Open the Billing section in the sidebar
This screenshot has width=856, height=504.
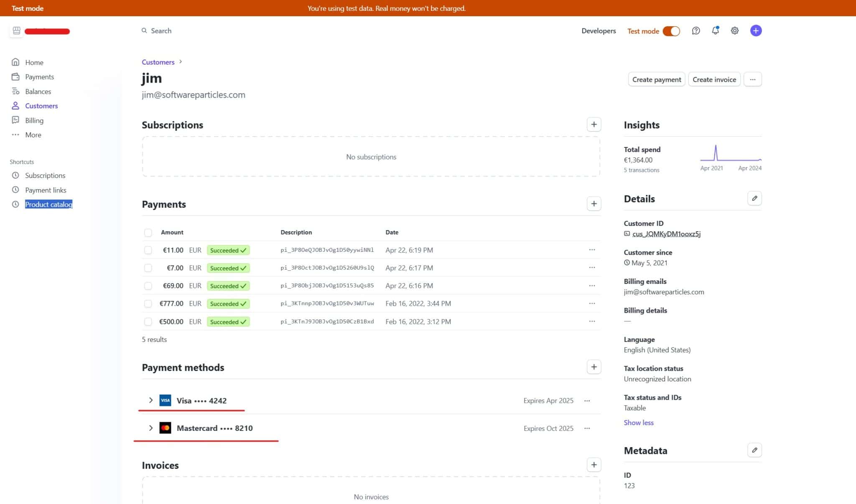(34, 120)
